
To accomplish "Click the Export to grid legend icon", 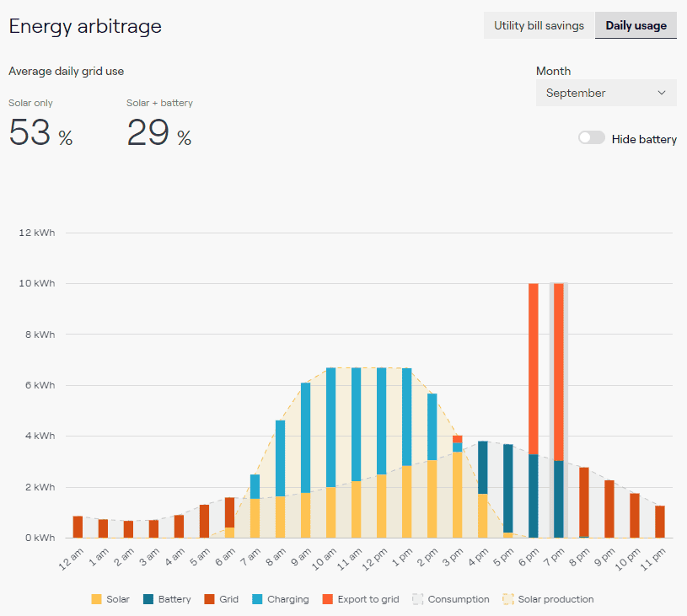I will pyautogui.click(x=327, y=599).
